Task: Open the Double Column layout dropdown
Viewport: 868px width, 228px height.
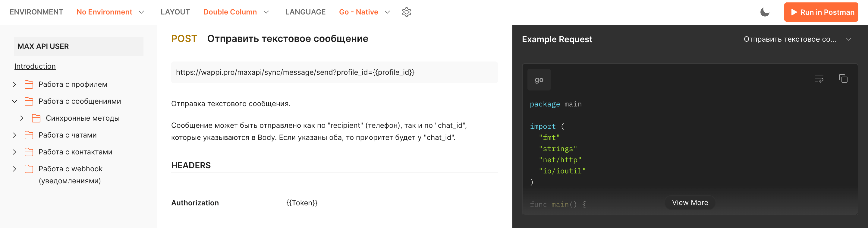Action: (x=236, y=12)
